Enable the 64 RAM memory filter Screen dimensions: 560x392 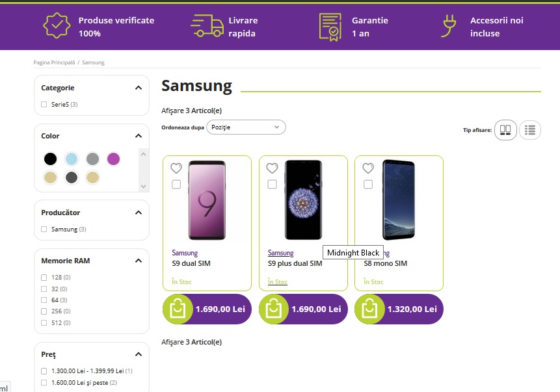coord(44,300)
